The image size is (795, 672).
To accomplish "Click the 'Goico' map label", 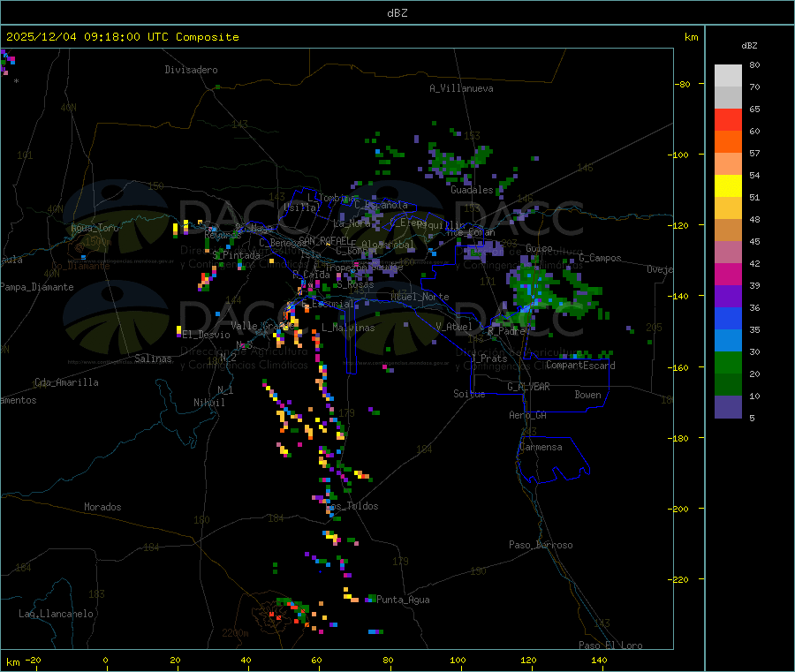I will pyautogui.click(x=539, y=248).
